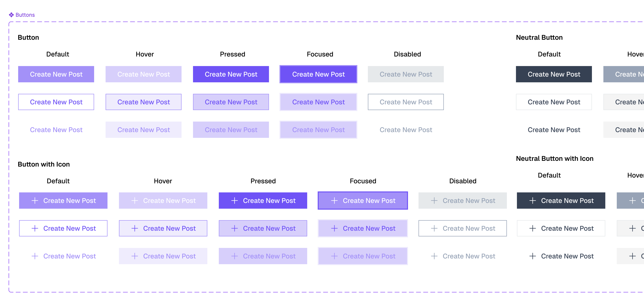Click the dark Neutral Button Create New Post

click(554, 74)
